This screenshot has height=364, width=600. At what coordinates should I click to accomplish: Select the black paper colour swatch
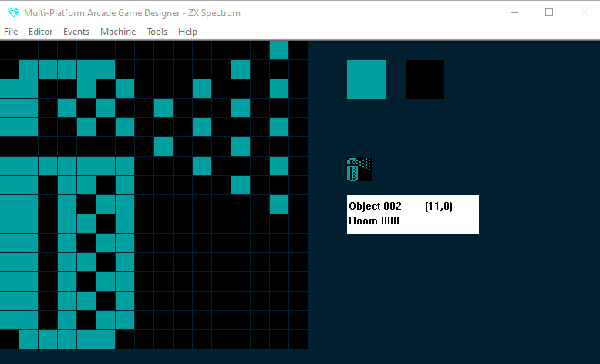click(x=425, y=79)
